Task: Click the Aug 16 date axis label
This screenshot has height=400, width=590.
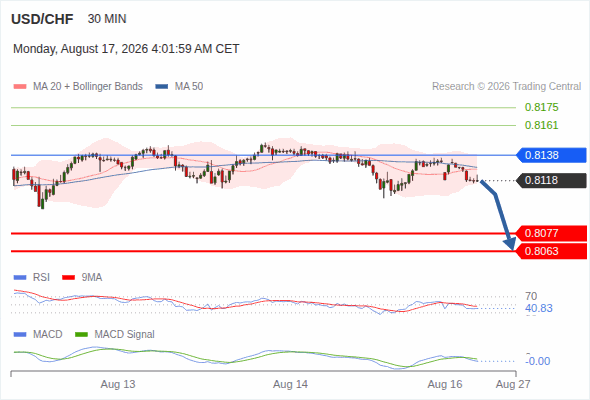Action: click(445, 385)
